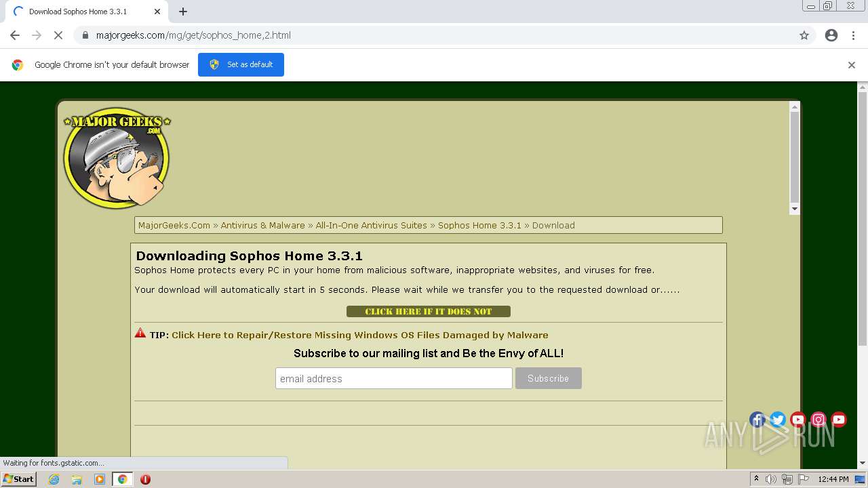Open the MajorGeeks Instagram page
This screenshot has width=868, height=488.
pos(818,420)
